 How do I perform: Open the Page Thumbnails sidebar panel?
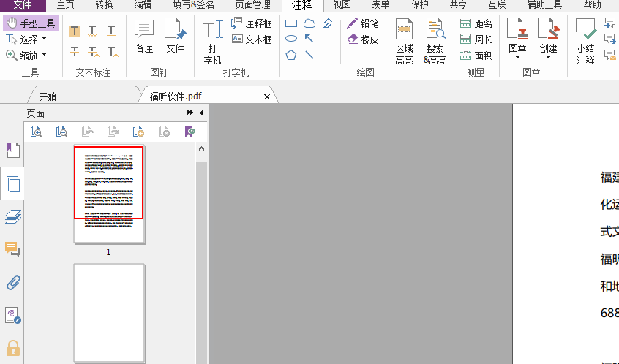12,183
